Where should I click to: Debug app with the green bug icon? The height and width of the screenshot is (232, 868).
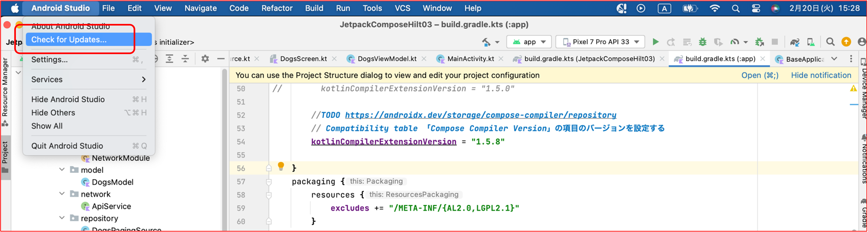coord(703,42)
